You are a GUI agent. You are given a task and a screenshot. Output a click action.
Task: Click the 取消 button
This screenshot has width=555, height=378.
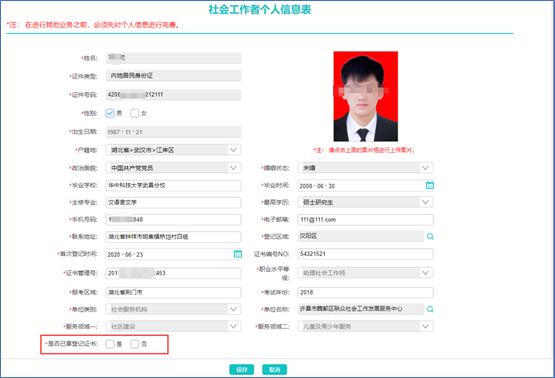click(274, 370)
